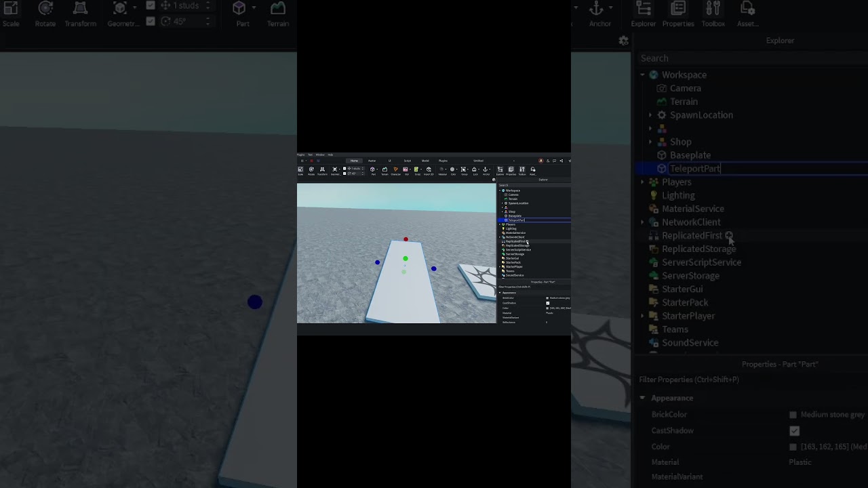Expand SpawnLocation in the enlarged Explorer

pos(650,115)
